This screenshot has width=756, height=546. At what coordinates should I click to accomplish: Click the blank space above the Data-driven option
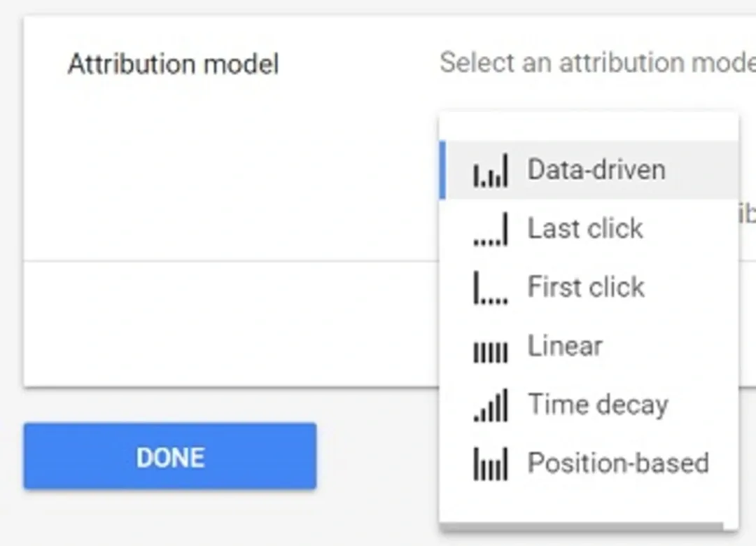pos(589,127)
